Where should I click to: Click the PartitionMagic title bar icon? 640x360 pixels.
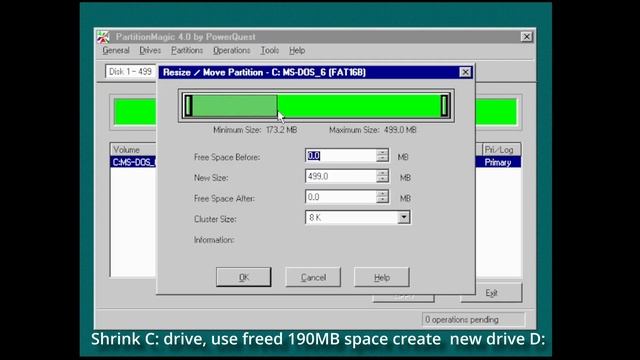[x=103, y=37]
